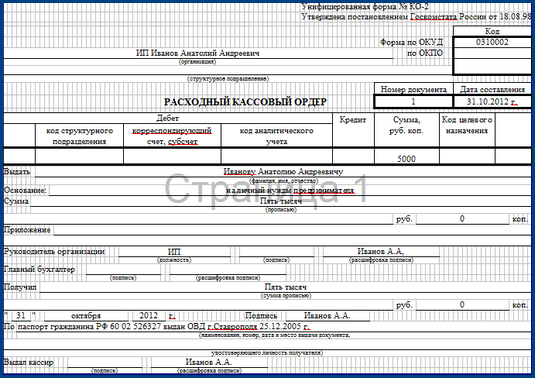Viewport: 535px width, 378px height.
Task: Click the 'Дата составления' header cell
Action: (492, 89)
